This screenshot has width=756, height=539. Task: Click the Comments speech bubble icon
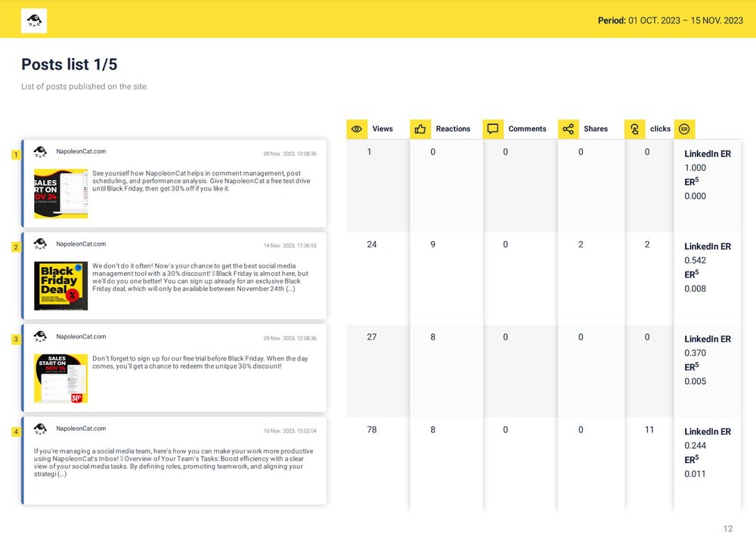[x=493, y=129]
